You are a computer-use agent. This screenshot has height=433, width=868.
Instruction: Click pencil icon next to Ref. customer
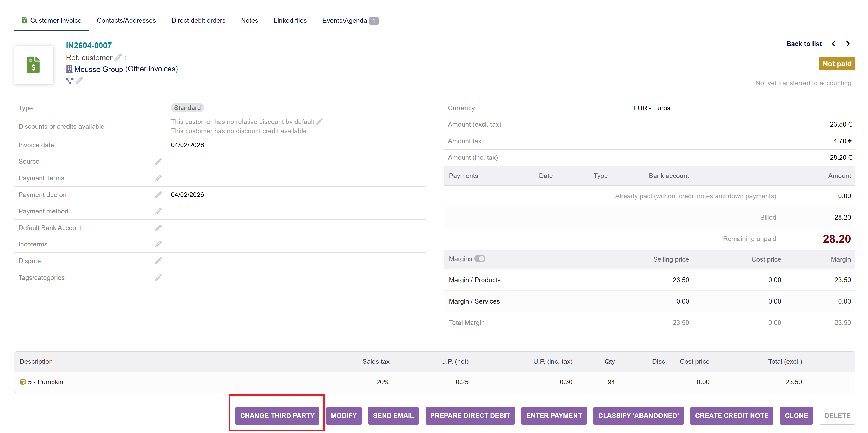pyautogui.click(x=118, y=58)
